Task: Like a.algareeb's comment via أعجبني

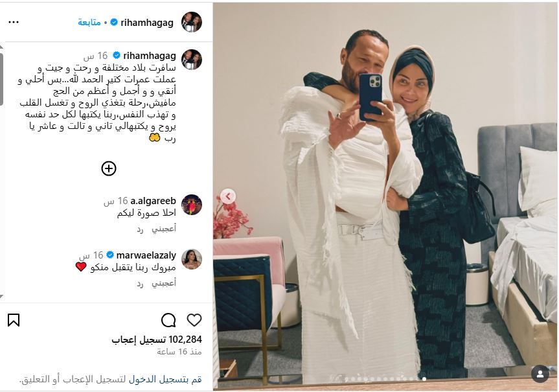Action: [x=164, y=229]
